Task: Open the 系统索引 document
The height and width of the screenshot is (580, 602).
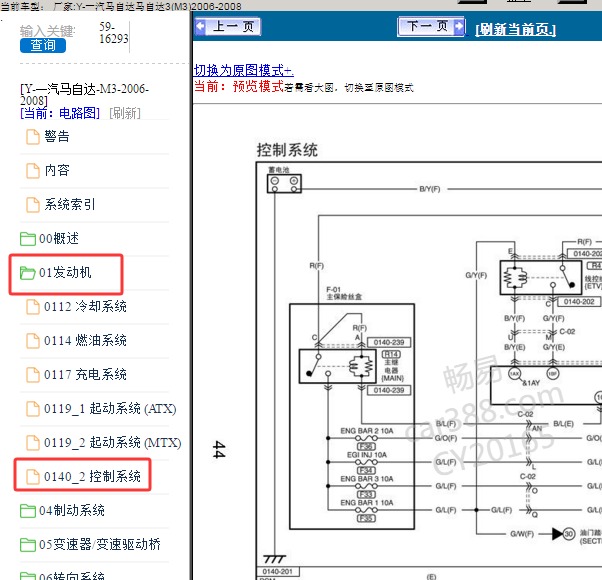Action: (x=69, y=204)
